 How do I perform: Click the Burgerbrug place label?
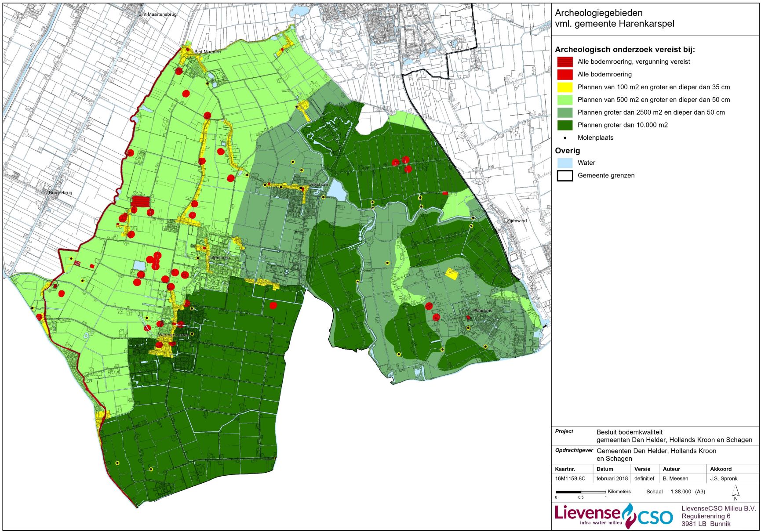(x=61, y=193)
